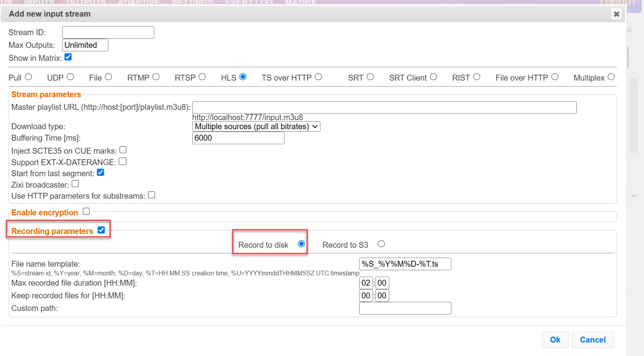Click the Stream ID input field

pyautogui.click(x=108, y=32)
